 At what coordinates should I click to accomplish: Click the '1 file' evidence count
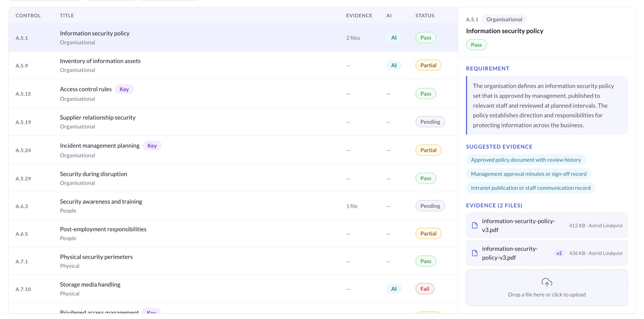(352, 206)
